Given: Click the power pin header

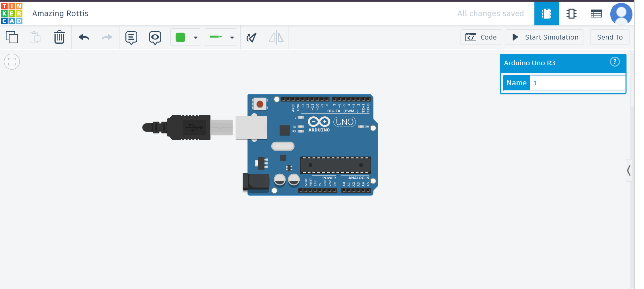Looking at the screenshot, I should tap(318, 190).
